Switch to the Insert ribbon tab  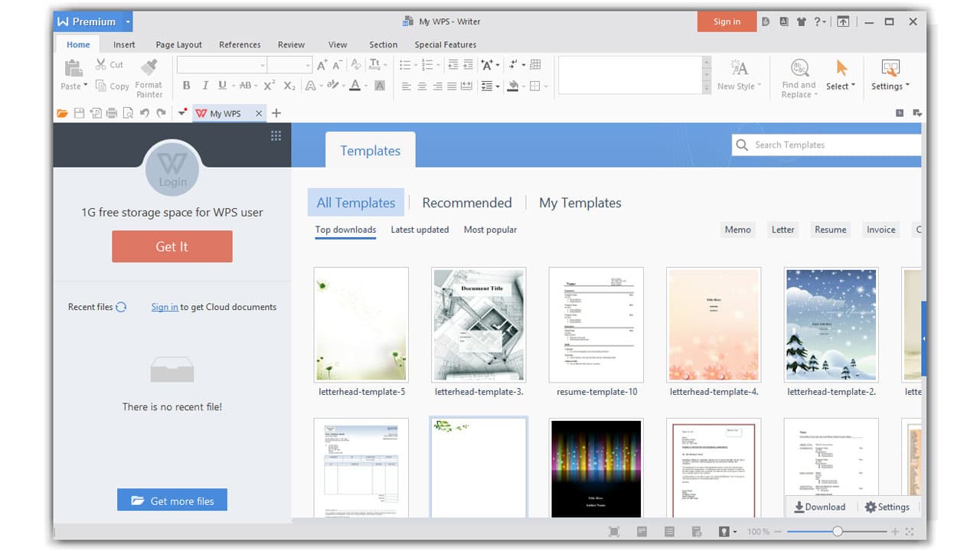tap(124, 44)
